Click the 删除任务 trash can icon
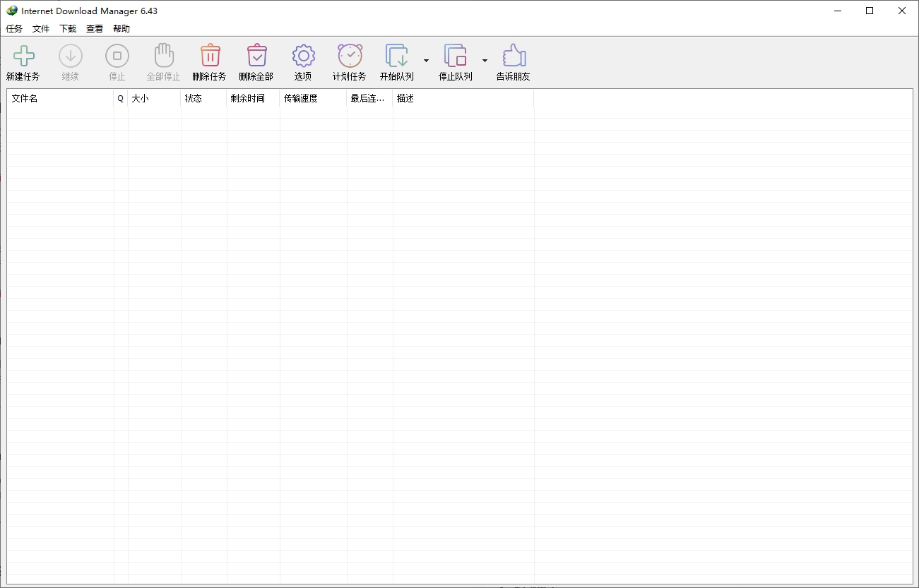 pyautogui.click(x=211, y=55)
